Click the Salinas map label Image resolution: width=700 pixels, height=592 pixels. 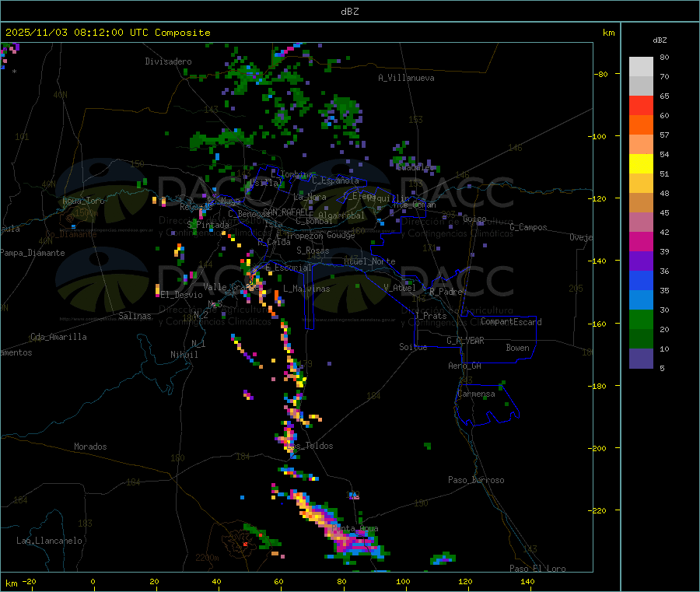coord(135,316)
